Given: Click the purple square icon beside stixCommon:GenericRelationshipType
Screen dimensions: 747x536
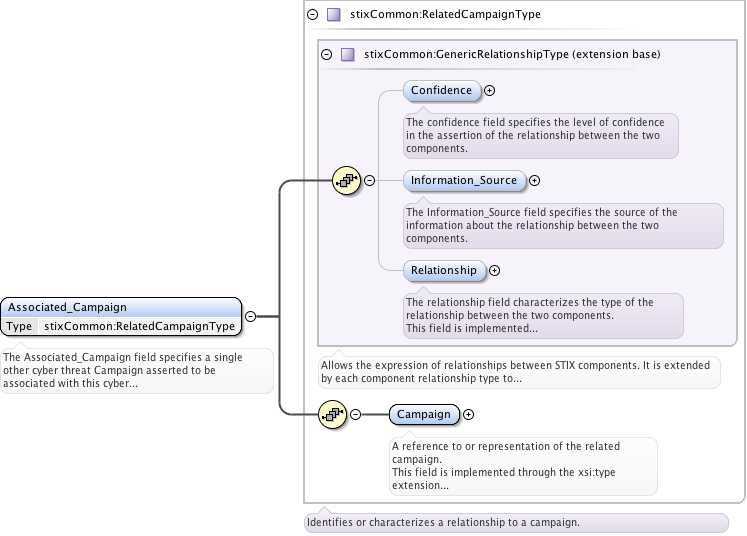Looking at the screenshot, I should pos(347,54).
